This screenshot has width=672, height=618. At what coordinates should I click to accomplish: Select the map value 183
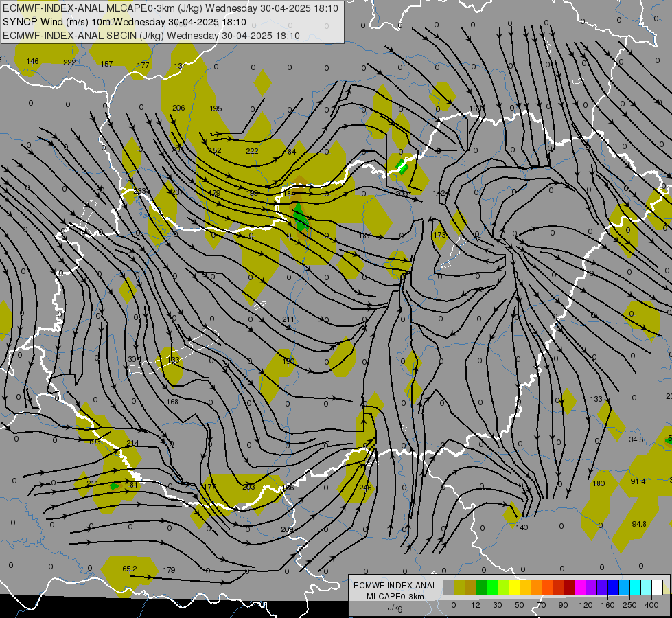(x=173, y=360)
